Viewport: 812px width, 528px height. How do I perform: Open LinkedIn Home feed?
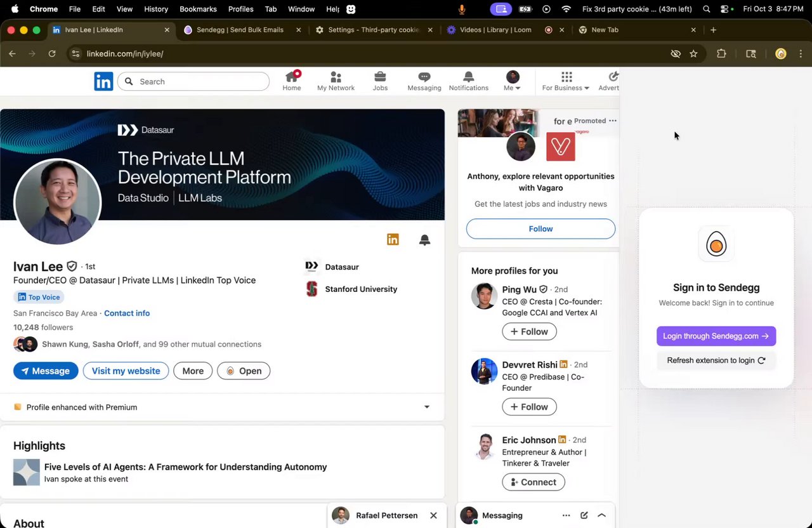(292, 81)
